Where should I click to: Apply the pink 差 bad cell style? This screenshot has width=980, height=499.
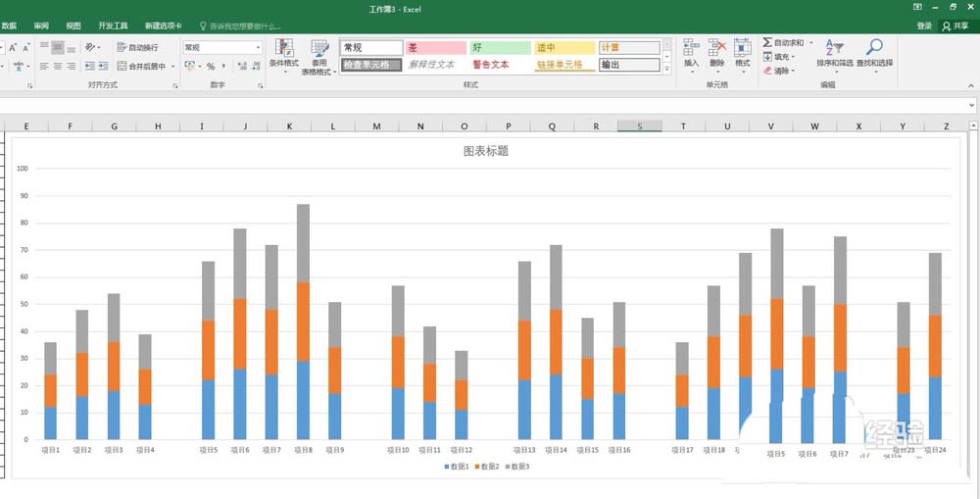click(436, 47)
